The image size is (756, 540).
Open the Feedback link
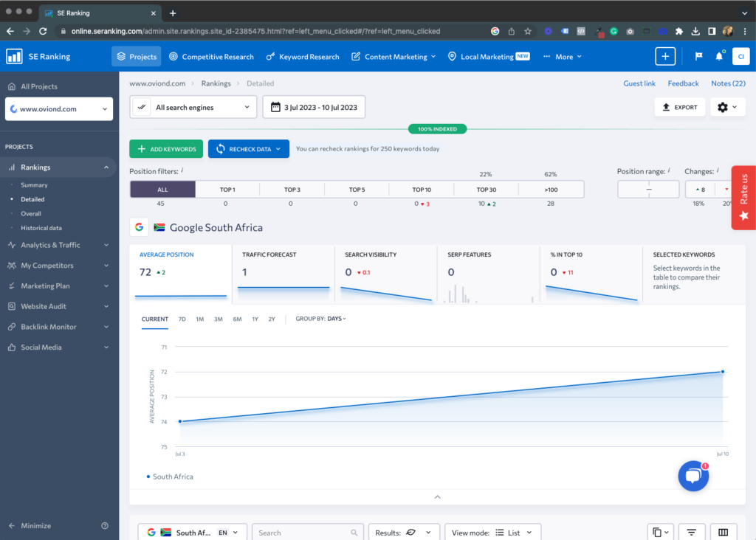click(683, 83)
